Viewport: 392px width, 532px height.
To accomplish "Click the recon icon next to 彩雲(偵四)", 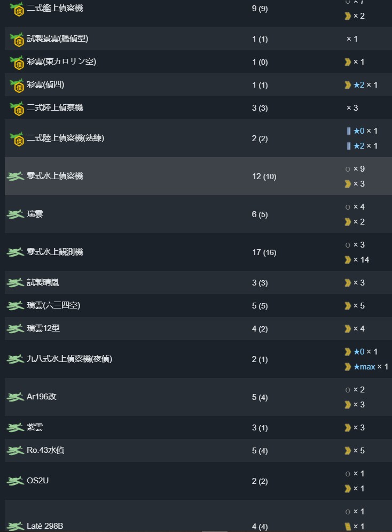I will [x=17, y=86].
